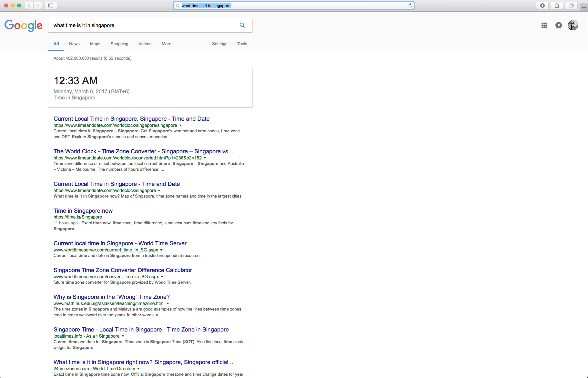588x378 pixels.
Task: Click the magnifier icon in address bar
Action: (178, 5)
